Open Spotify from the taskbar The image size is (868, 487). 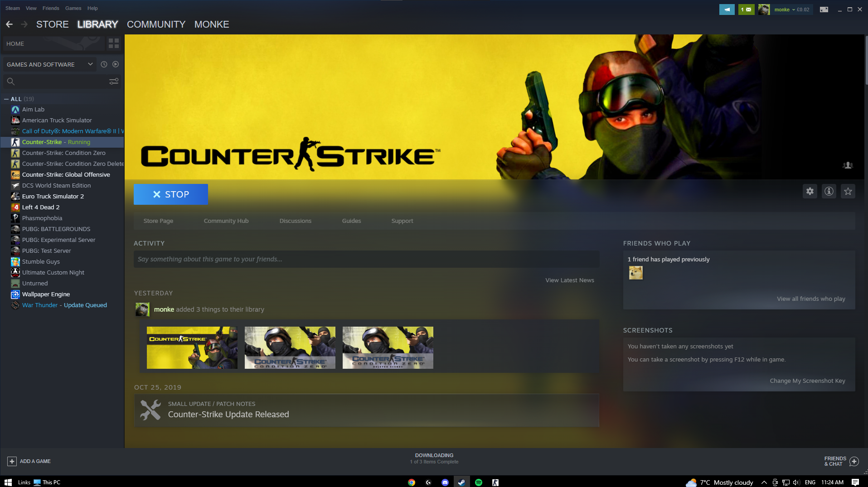click(479, 482)
